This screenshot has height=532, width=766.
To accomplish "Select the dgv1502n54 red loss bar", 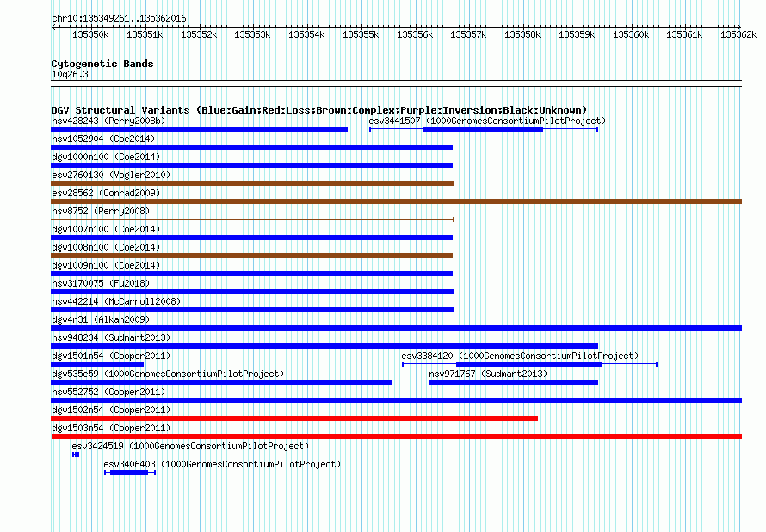I will (x=294, y=418).
